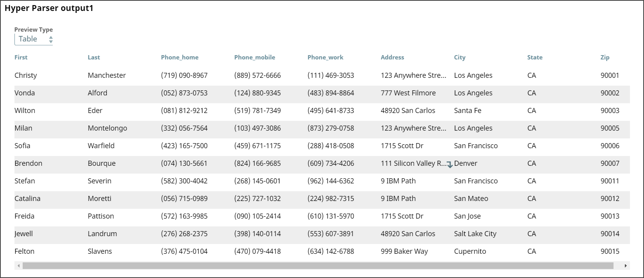Click the Zip column header
Viewport: 644px width, 278px height.
click(605, 57)
